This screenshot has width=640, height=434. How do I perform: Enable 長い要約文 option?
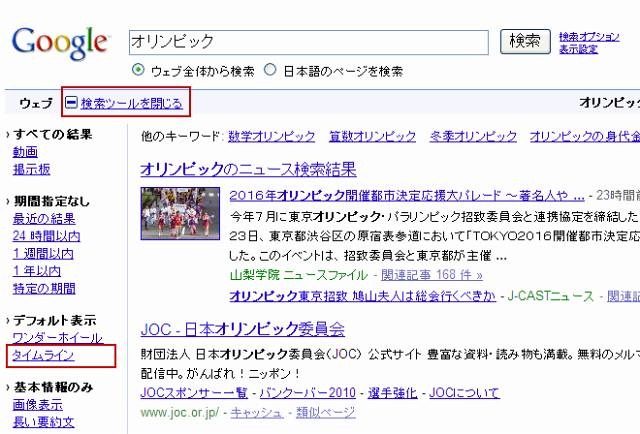coord(44,422)
